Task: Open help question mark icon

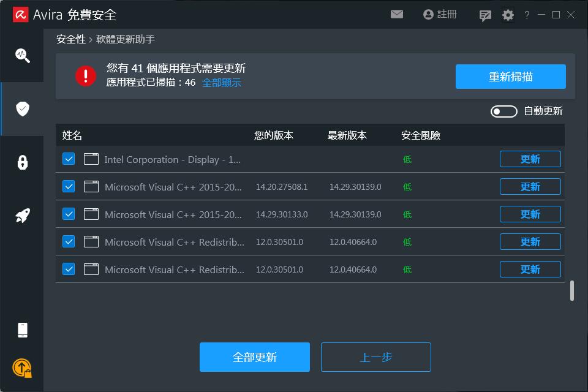Action: pyautogui.click(x=527, y=15)
